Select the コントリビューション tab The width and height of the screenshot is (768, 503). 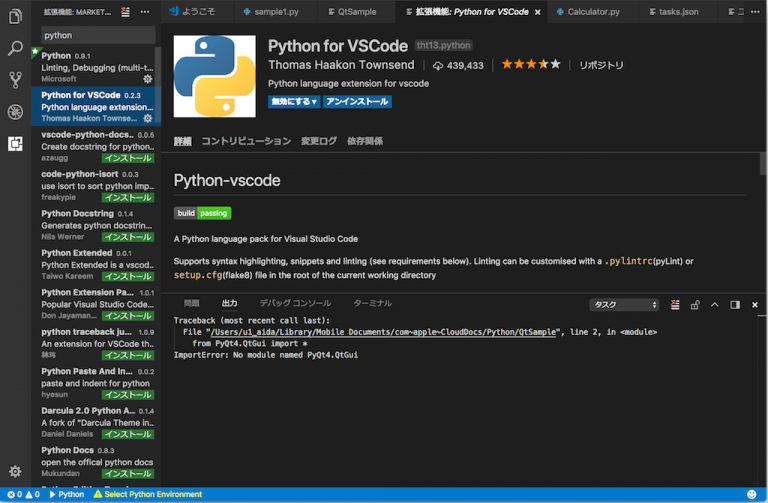(x=246, y=141)
